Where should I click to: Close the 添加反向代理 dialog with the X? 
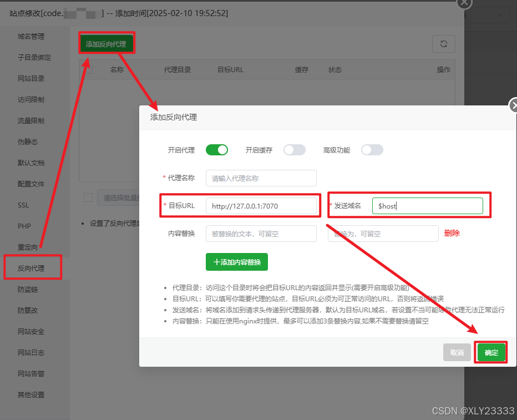(514, 105)
